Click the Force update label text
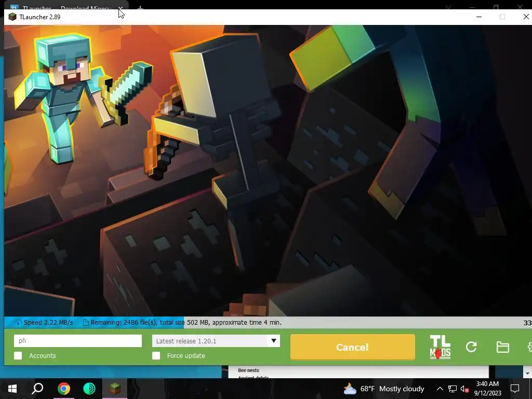The image size is (532, 399). click(186, 355)
